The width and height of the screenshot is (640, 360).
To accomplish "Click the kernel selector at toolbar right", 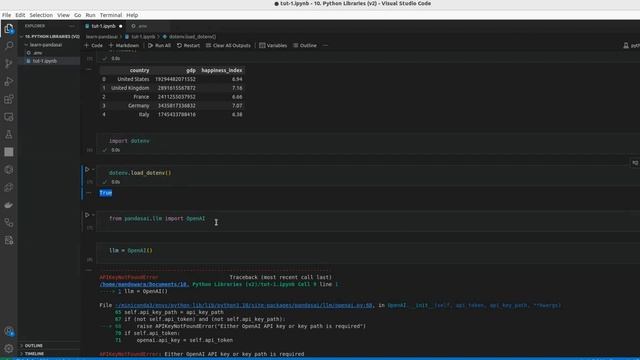I will pyautogui.click(x=631, y=46).
